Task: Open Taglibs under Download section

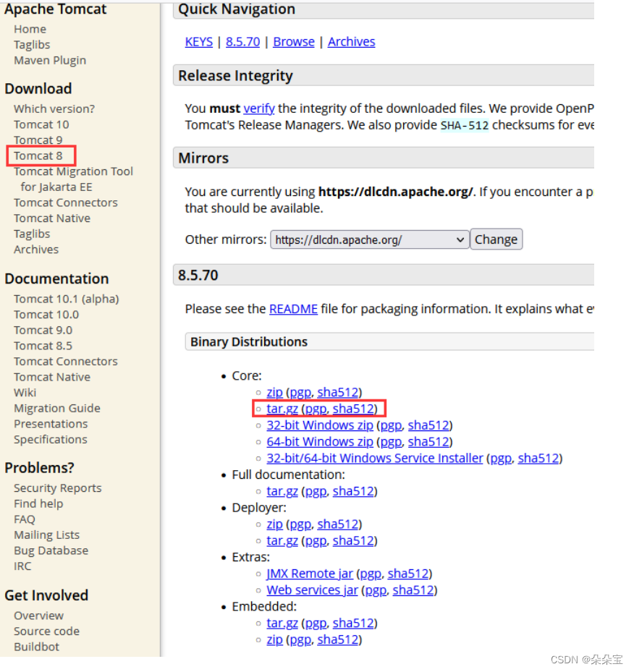Action: pos(32,234)
